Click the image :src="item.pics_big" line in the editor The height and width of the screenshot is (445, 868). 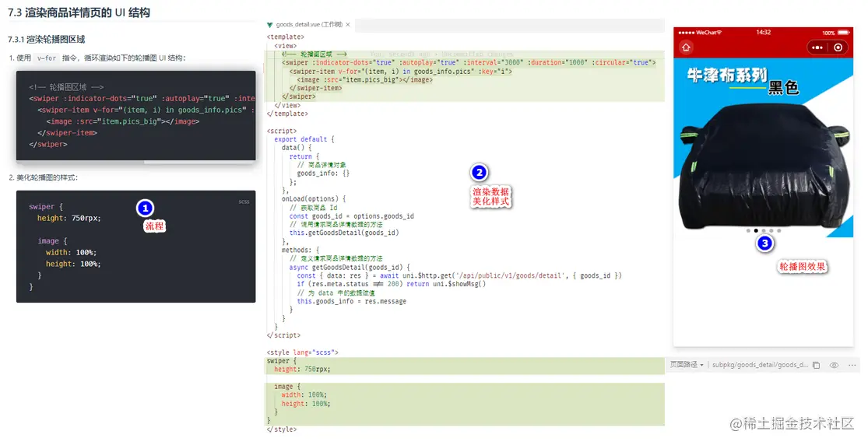coord(365,79)
